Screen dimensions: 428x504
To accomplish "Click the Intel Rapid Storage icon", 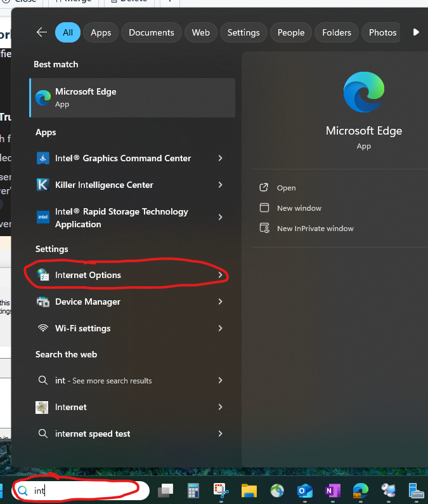I will 42,217.
